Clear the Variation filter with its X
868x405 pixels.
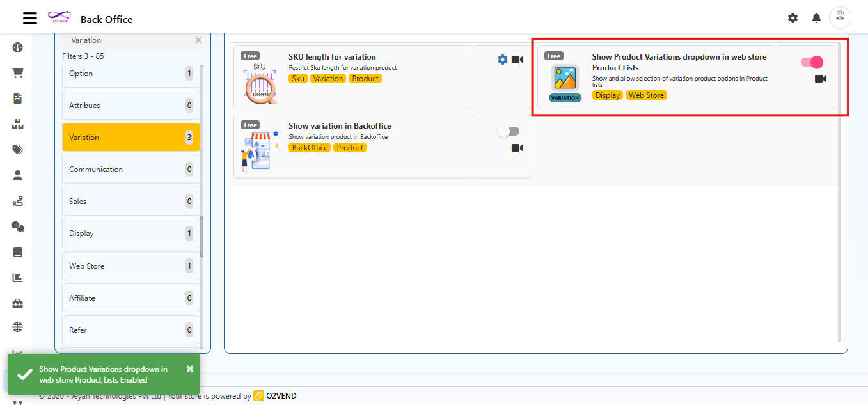(x=198, y=40)
